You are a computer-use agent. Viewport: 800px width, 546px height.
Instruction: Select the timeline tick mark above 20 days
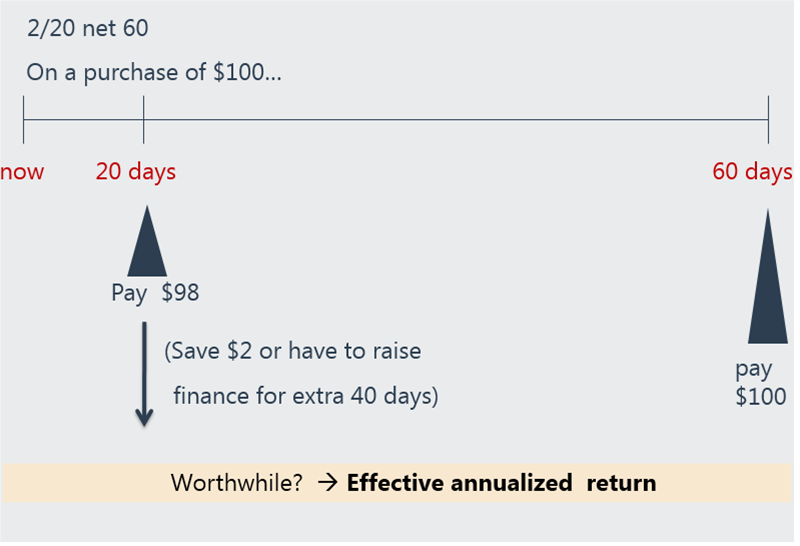tap(144, 120)
